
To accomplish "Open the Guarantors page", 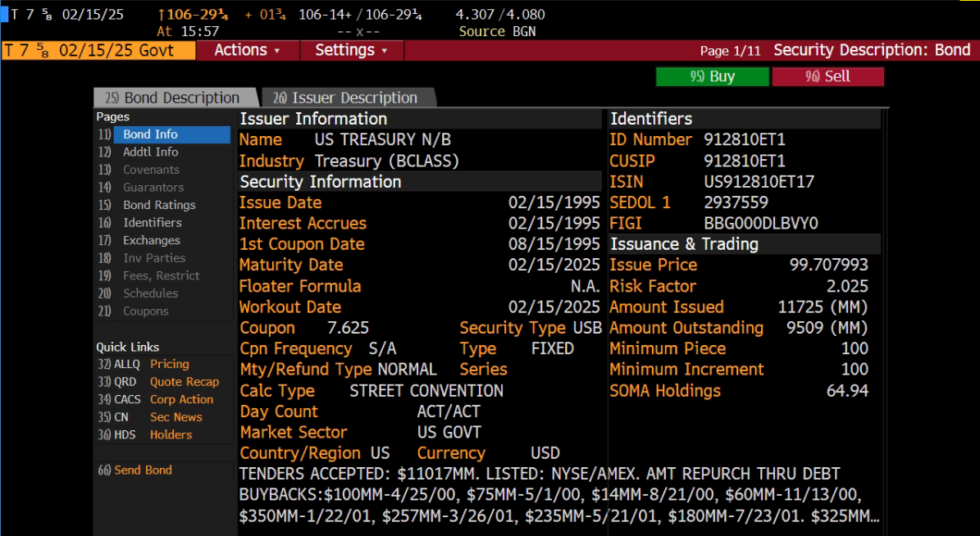I will coord(153,187).
